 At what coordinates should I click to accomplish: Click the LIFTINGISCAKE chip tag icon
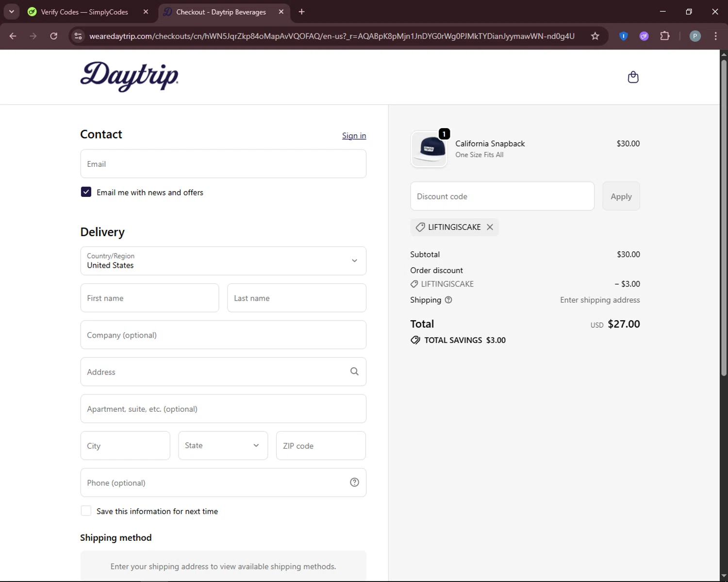pos(420,227)
